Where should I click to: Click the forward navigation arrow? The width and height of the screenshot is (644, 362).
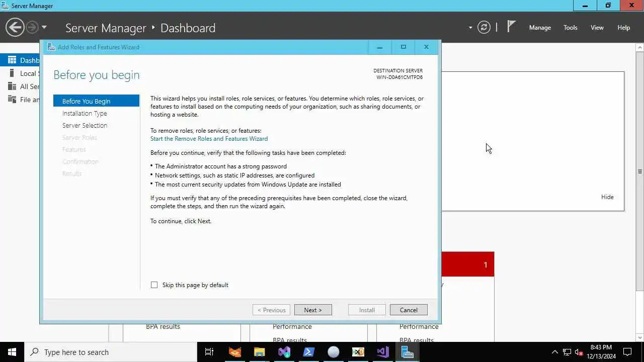click(32, 27)
